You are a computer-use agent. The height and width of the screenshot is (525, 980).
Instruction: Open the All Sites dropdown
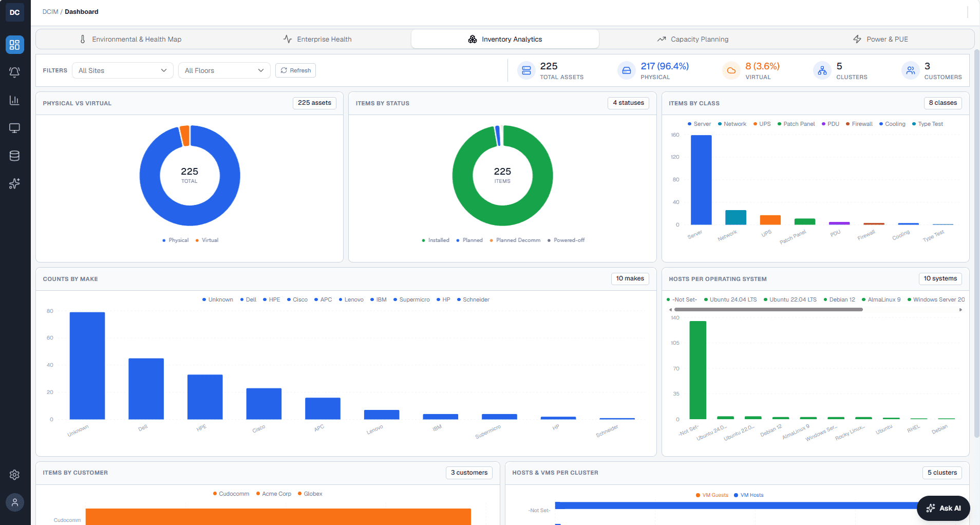123,70
